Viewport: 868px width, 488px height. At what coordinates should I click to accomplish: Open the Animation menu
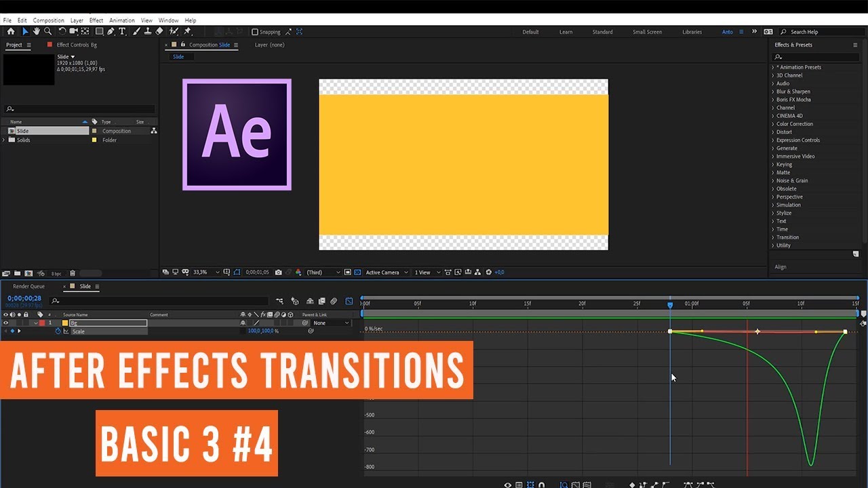[122, 20]
